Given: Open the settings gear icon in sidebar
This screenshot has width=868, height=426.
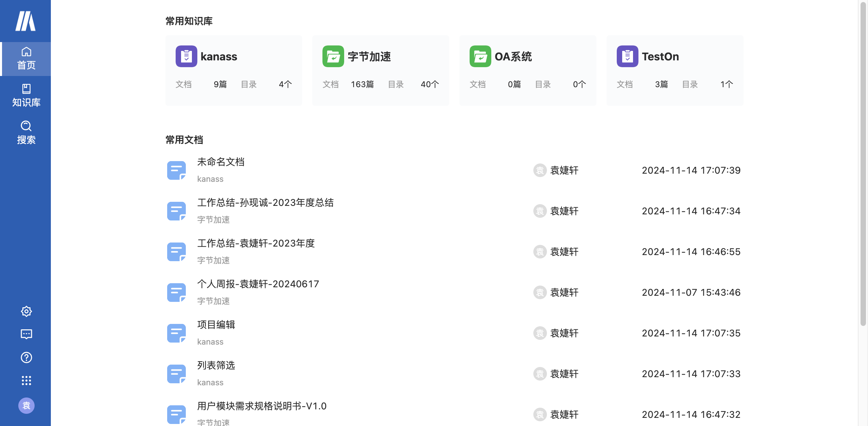Looking at the screenshot, I should (26, 311).
